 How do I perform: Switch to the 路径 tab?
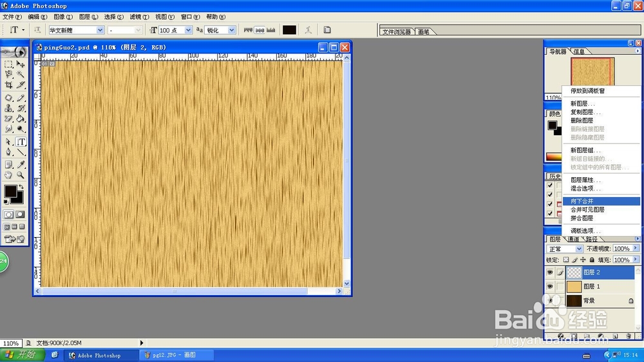592,239
